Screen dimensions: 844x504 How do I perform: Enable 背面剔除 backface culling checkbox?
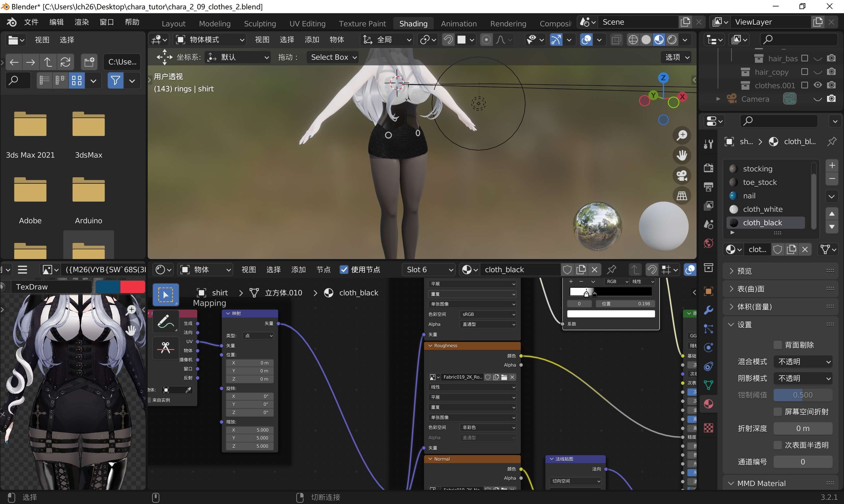click(x=777, y=345)
